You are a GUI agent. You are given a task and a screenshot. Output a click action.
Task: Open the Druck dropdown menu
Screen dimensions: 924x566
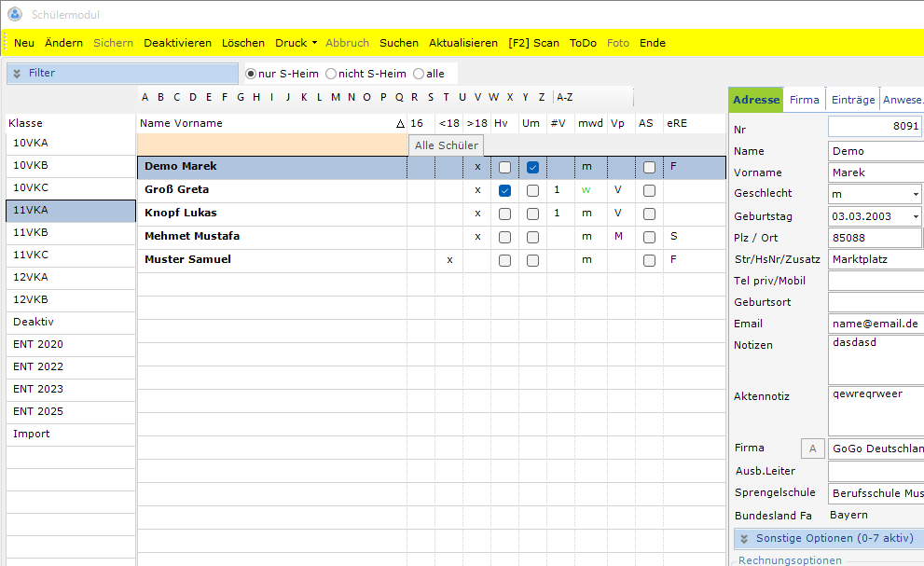coord(297,43)
